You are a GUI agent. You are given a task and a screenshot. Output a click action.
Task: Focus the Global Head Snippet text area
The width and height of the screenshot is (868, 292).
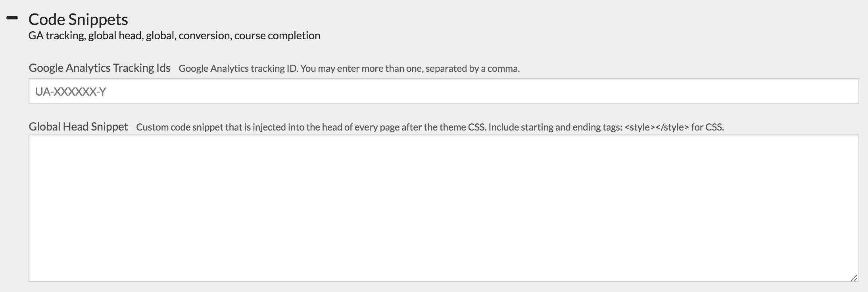pos(444,208)
